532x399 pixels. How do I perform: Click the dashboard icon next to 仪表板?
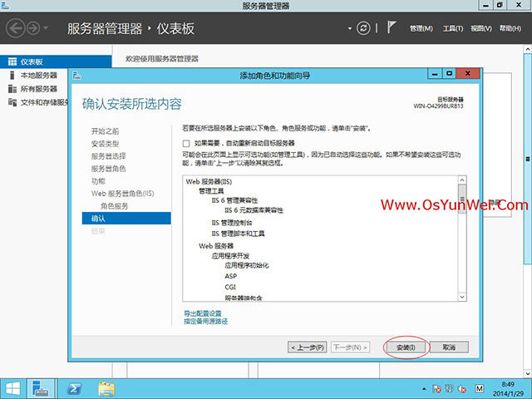point(12,62)
